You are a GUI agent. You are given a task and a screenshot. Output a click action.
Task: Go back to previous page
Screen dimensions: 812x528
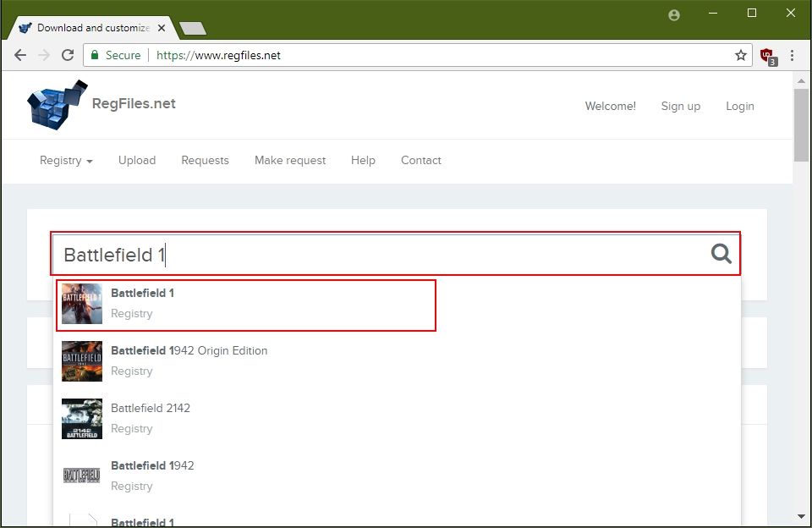click(21, 55)
